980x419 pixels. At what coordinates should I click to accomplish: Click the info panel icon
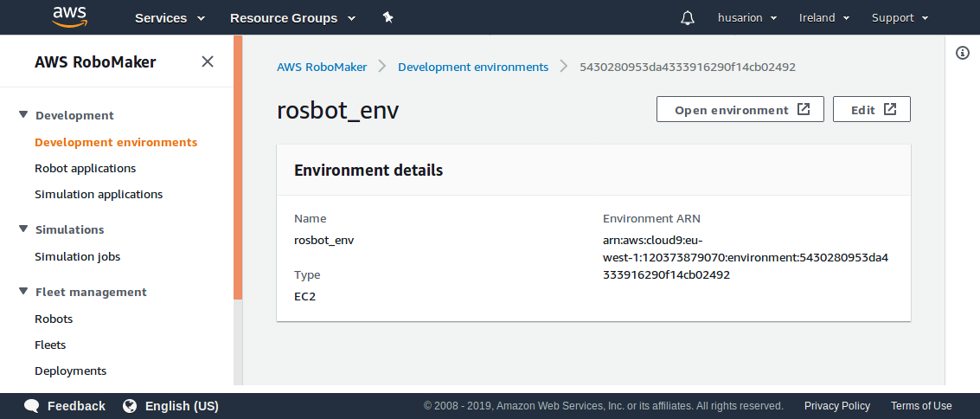click(963, 53)
